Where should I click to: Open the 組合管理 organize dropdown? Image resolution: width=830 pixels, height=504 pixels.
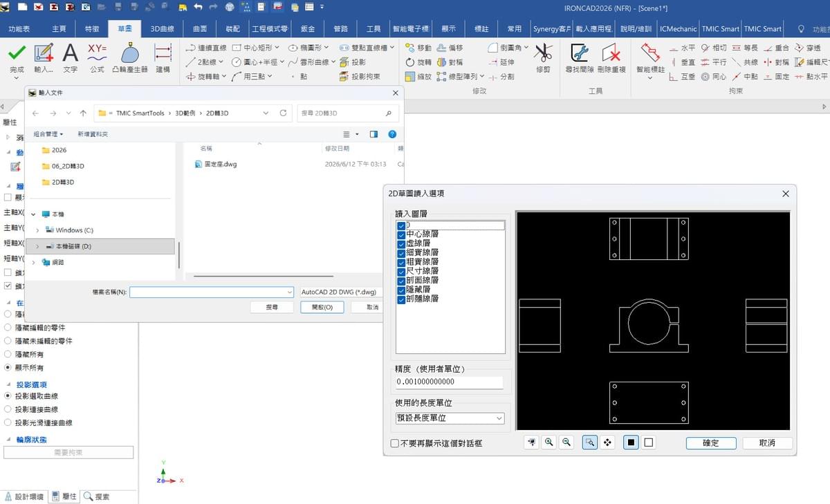pyautogui.click(x=48, y=134)
